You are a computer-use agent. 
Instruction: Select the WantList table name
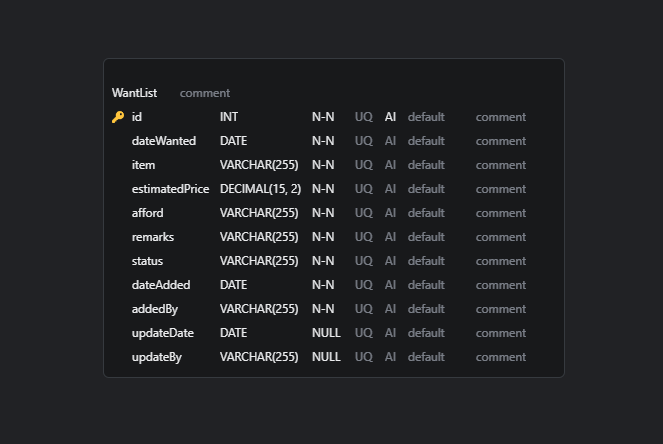pyautogui.click(x=135, y=93)
